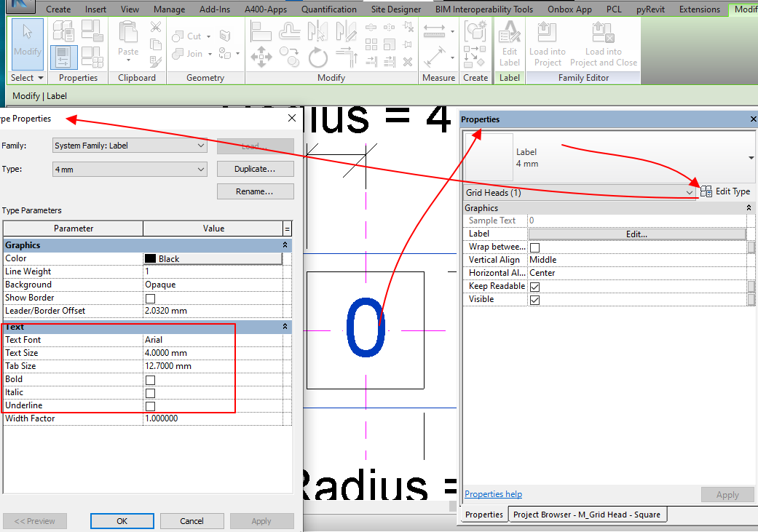Enable the Bold text parameter checkbox
The height and width of the screenshot is (532, 758).
pyautogui.click(x=149, y=379)
